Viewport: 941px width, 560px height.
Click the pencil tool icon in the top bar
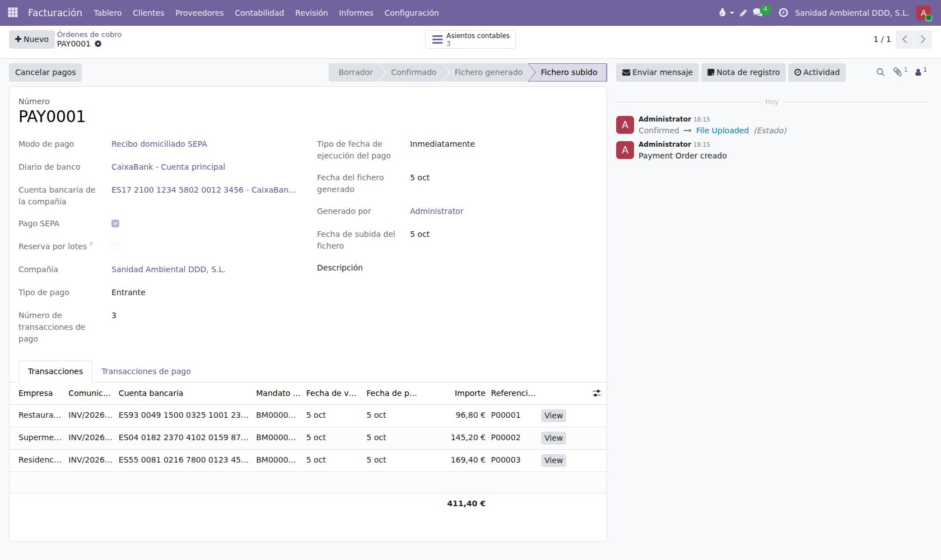coord(743,12)
